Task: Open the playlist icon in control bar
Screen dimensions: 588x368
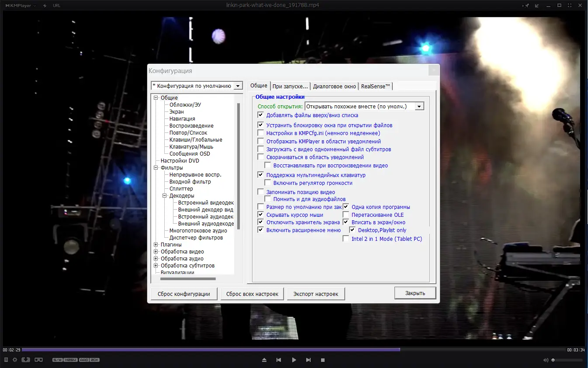Action: 6,360
